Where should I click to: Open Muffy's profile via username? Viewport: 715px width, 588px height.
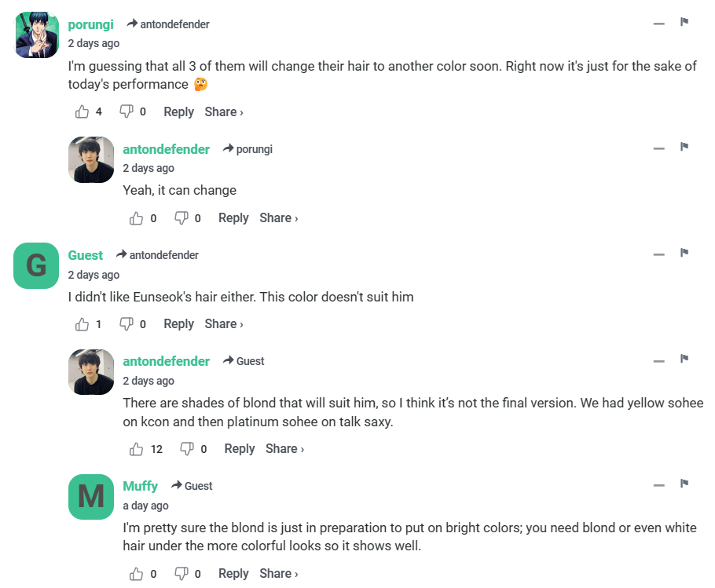pos(140,486)
